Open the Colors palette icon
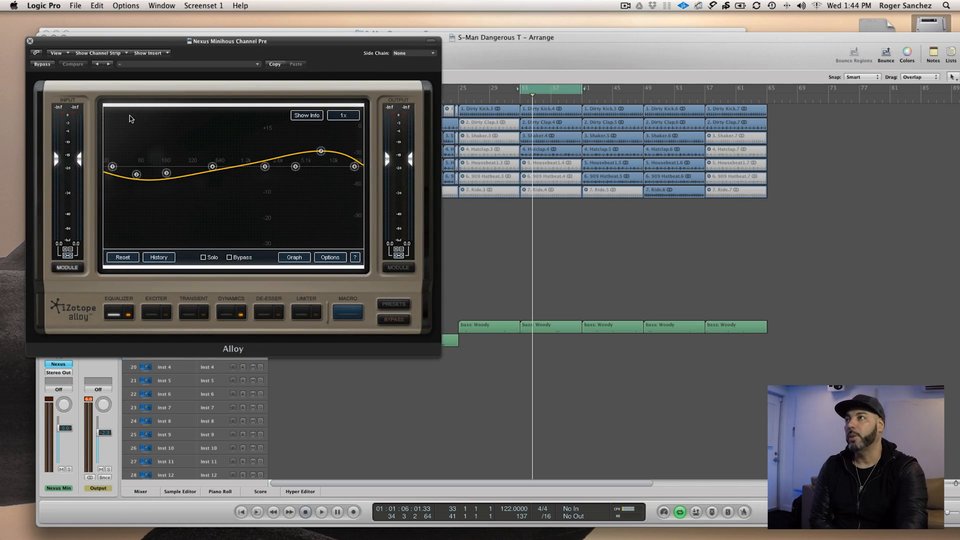960x540 pixels. [x=907, y=52]
